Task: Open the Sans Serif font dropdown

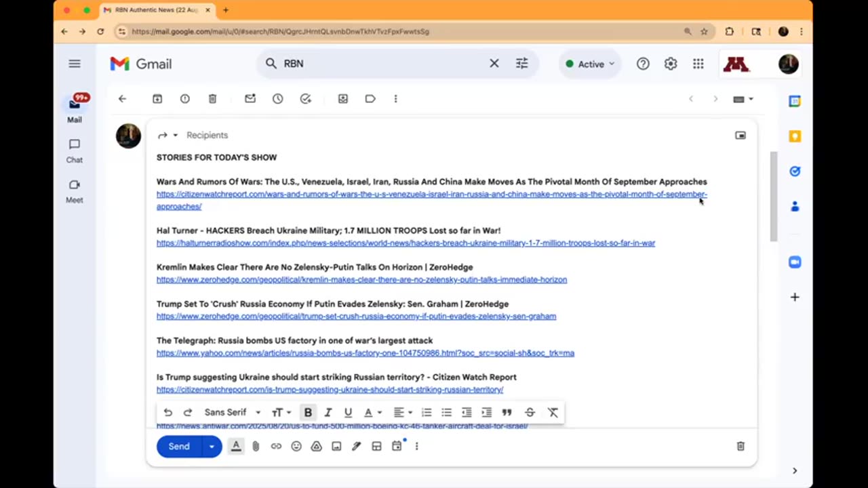Action: click(232, 412)
